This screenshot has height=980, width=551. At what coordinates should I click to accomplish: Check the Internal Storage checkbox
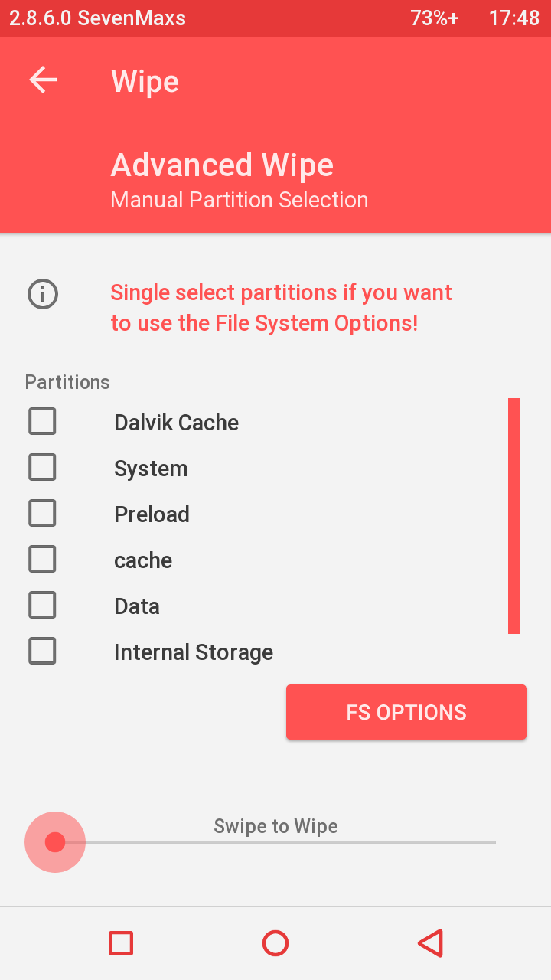pyautogui.click(x=42, y=651)
